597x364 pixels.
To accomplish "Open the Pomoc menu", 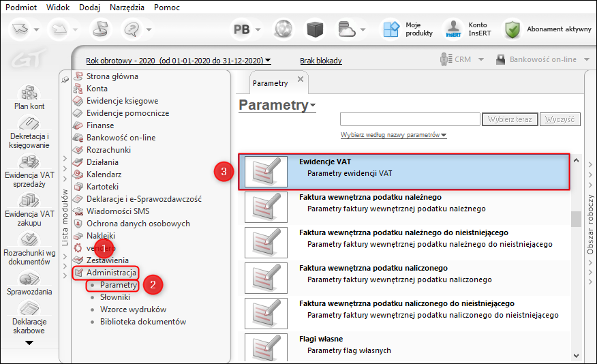I will 167,7.
